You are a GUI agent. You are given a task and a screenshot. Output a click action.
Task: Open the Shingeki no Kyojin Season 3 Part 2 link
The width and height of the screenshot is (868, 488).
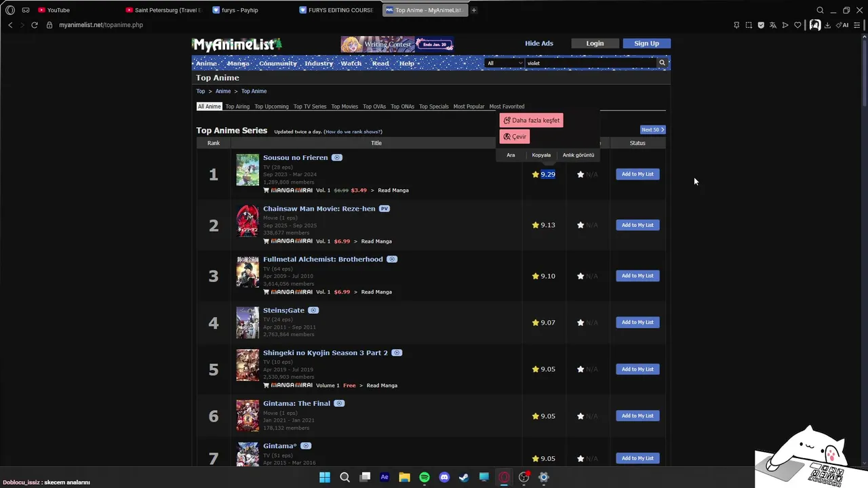[x=325, y=353]
